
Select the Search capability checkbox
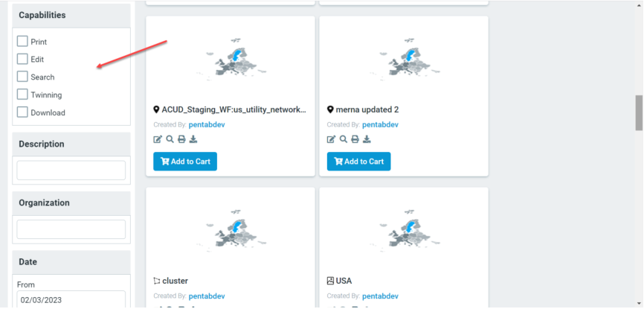coord(22,77)
